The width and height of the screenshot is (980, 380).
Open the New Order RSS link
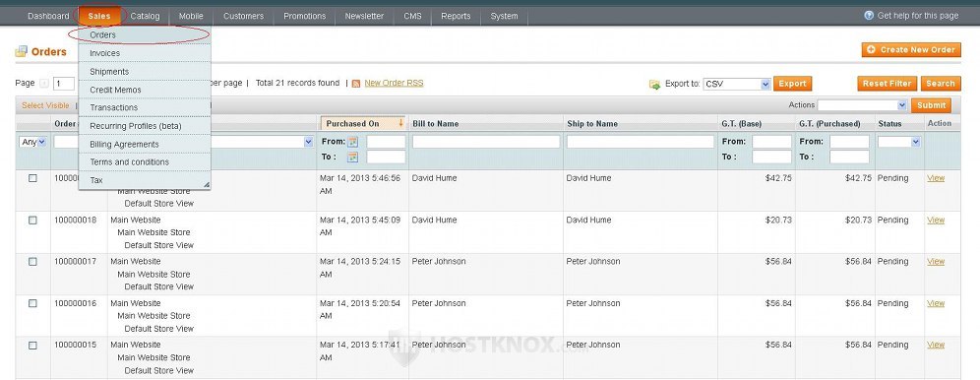pyautogui.click(x=394, y=83)
